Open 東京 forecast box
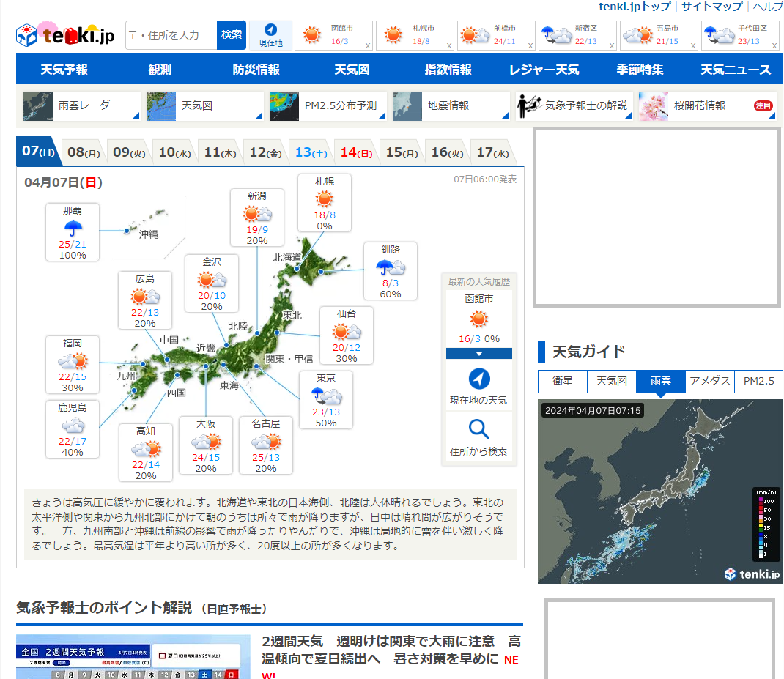The width and height of the screenshot is (784, 679). pyautogui.click(x=326, y=399)
